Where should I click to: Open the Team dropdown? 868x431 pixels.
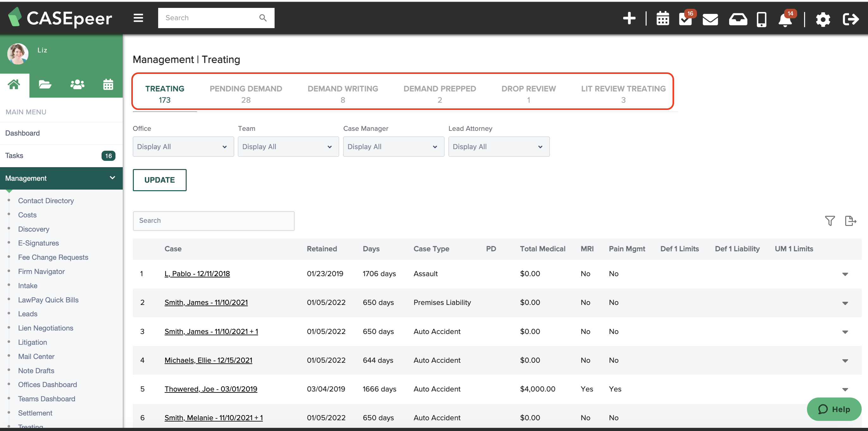[x=288, y=147]
